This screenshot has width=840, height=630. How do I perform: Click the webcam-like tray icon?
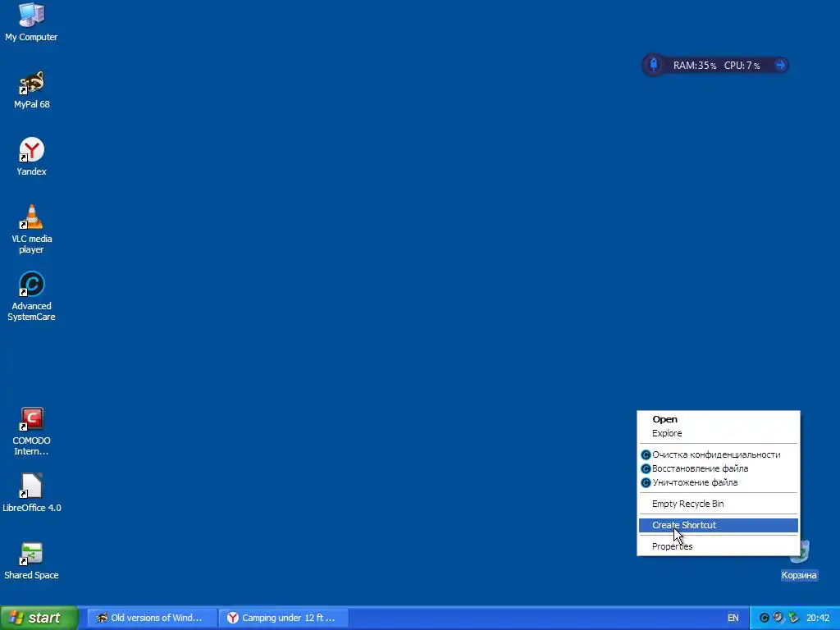778,618
